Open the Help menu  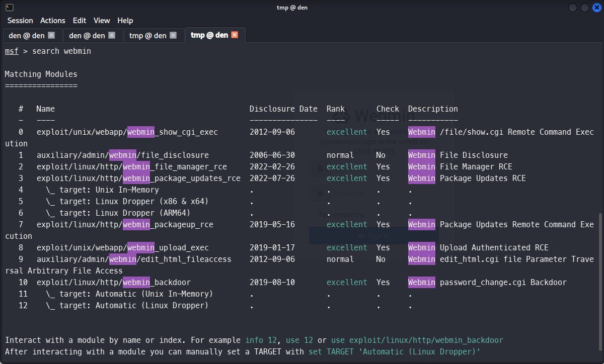tap(125, 21)
